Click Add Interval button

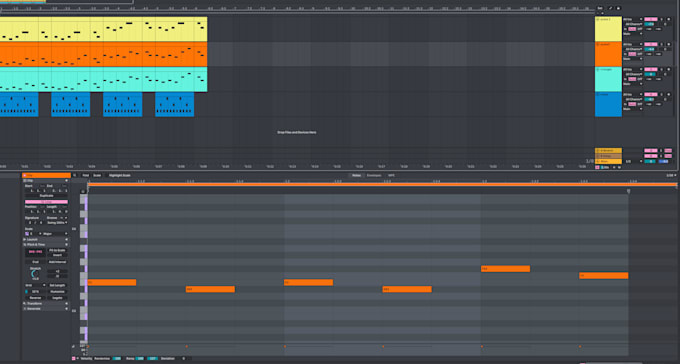pos(57,262)
